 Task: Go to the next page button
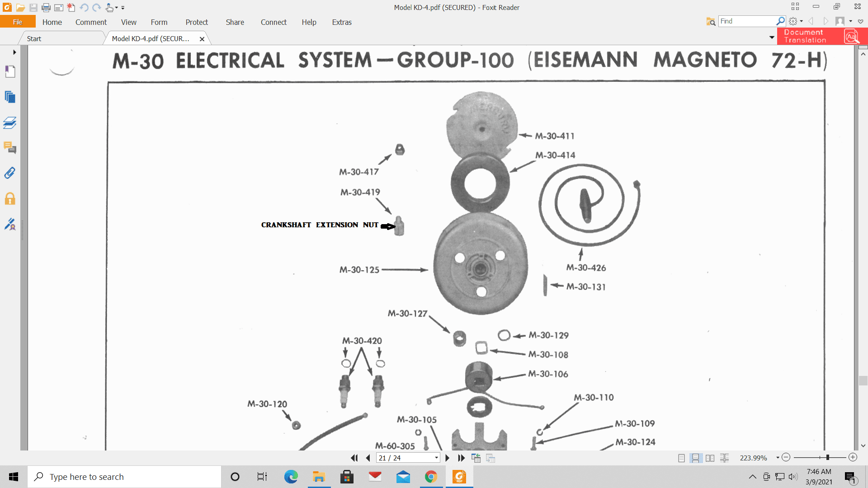(448, 458)
